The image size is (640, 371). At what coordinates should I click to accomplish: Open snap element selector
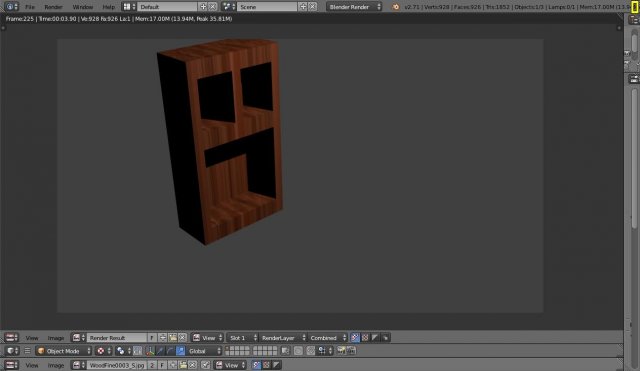(325, 351)
